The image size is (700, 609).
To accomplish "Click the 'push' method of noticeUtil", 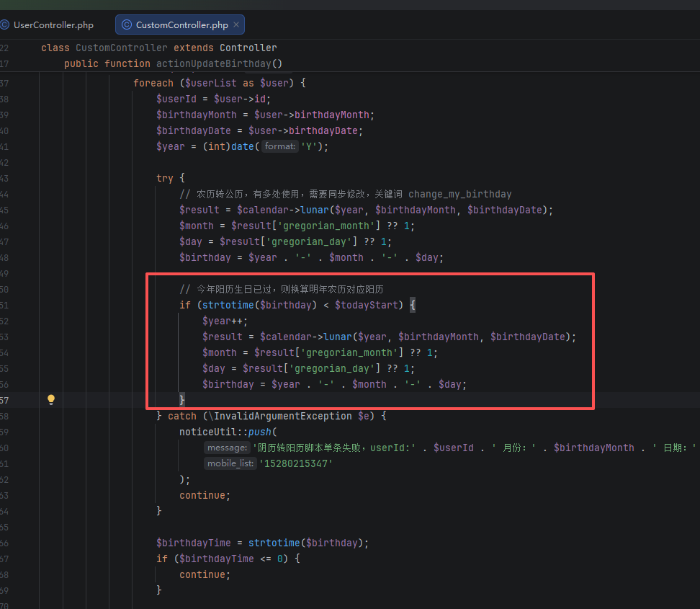I will click(259, 432).
